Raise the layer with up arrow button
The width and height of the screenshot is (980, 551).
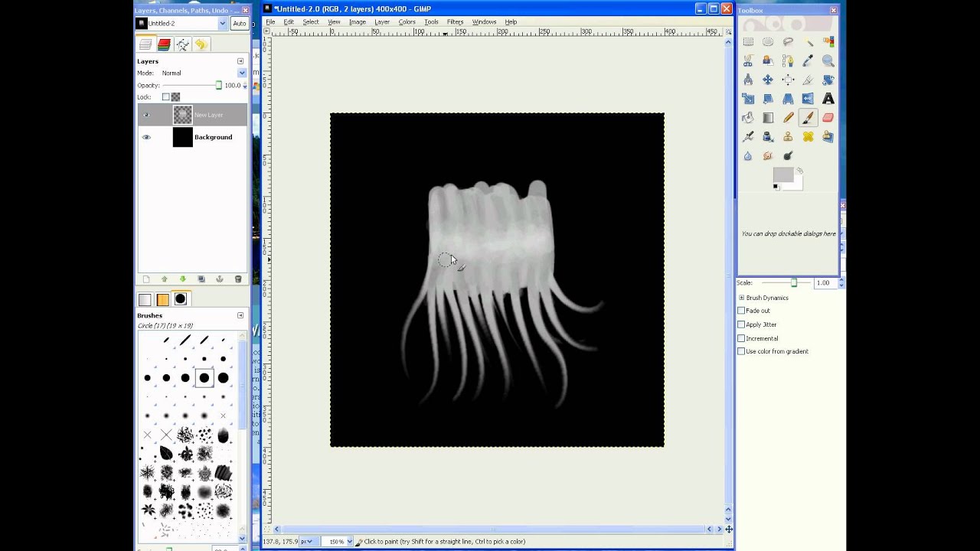(164, 279)
